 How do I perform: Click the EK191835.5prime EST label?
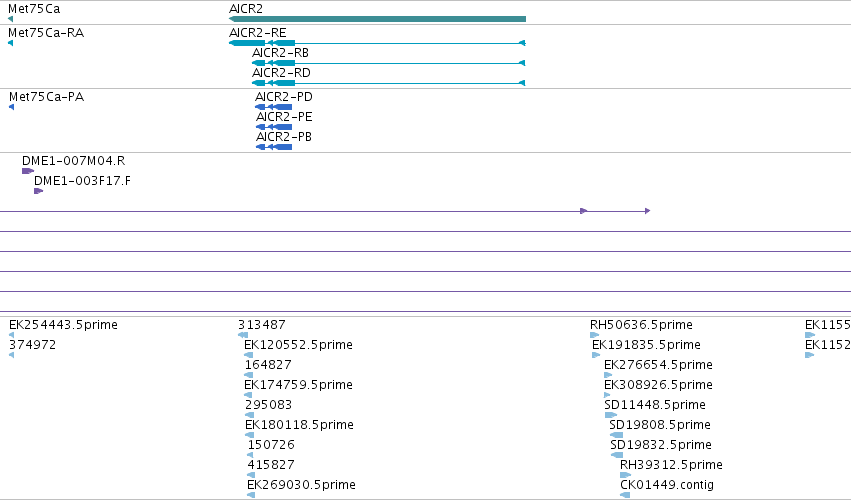tap(646, 345)
